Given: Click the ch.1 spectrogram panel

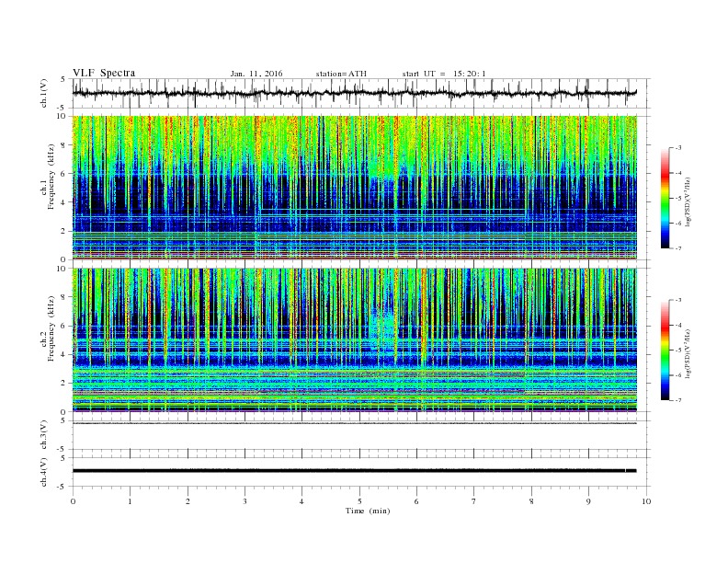Looking at the screenshot, I should pyautogui.click(x=355, y=188).
